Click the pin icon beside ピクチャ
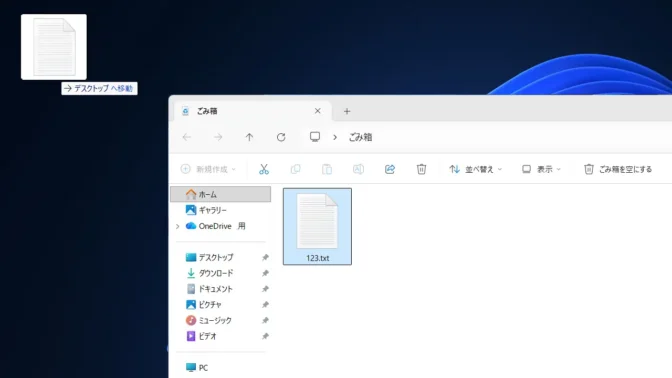 tap(265, 305)
